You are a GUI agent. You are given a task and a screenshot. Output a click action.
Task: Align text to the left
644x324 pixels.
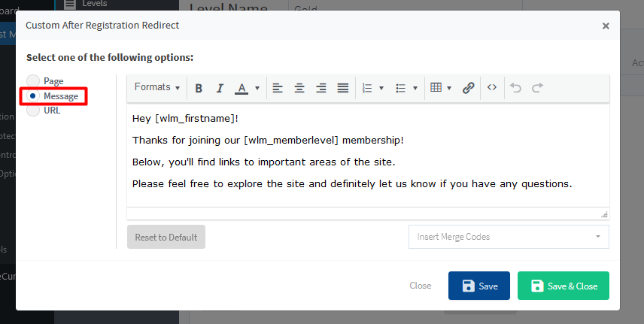click(278, 87)
